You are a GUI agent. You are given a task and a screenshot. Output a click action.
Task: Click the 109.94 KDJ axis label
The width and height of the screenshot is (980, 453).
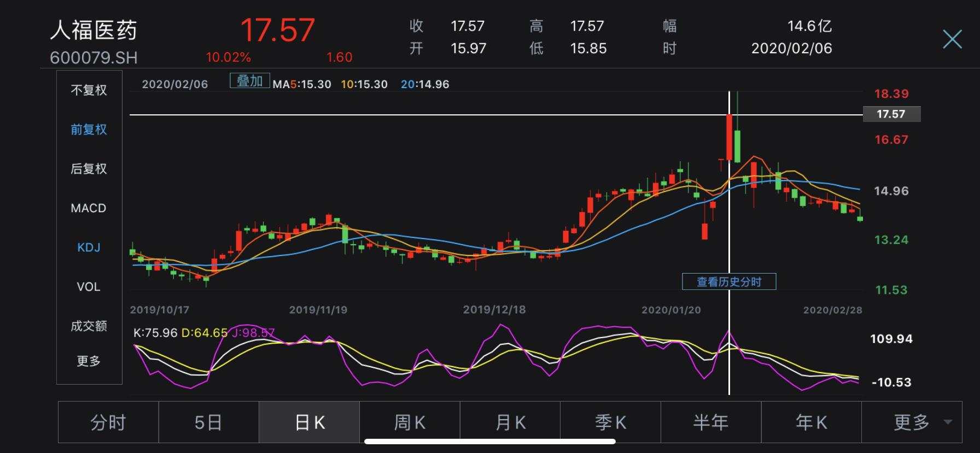[x=891, y=339]
